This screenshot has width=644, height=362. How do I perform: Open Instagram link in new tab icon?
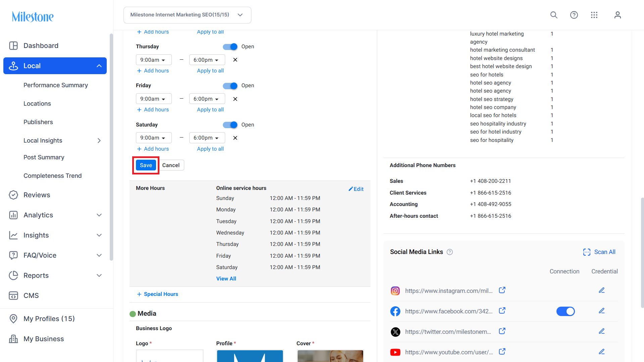[502, 290]
